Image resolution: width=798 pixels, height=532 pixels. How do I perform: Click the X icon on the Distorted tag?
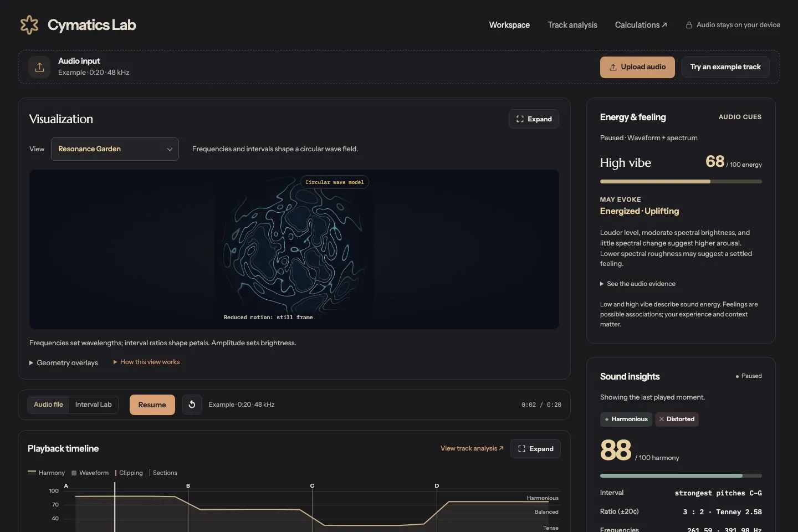[661, 419]
